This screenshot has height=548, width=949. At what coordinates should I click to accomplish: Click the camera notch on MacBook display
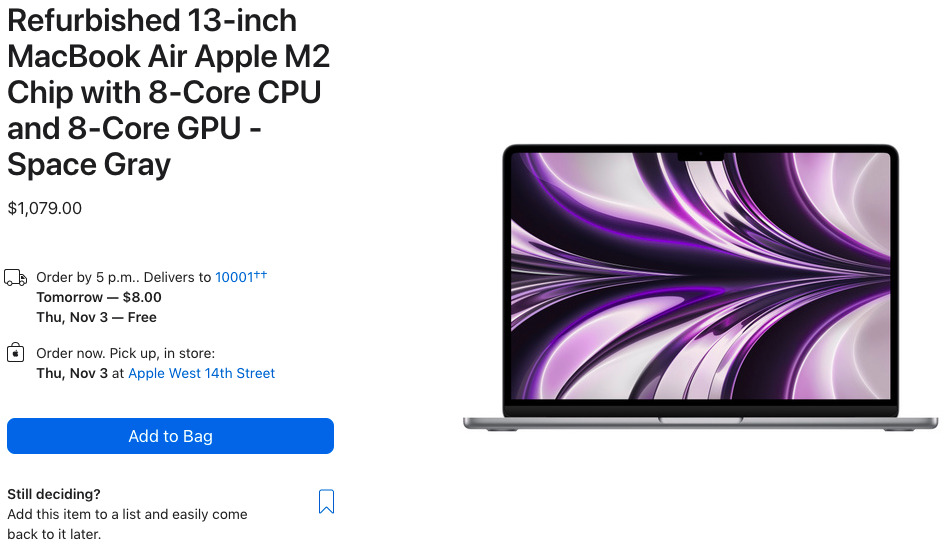pyautogui.click(x=700, y=155)
